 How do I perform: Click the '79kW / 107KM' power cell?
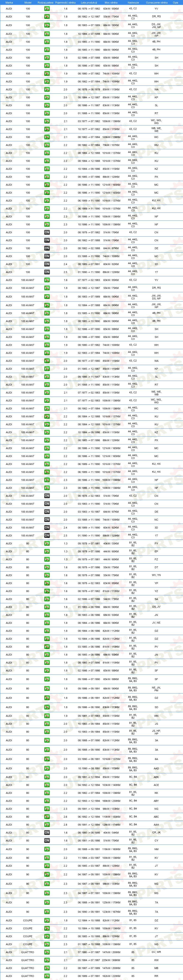click(x=111, y=145)
